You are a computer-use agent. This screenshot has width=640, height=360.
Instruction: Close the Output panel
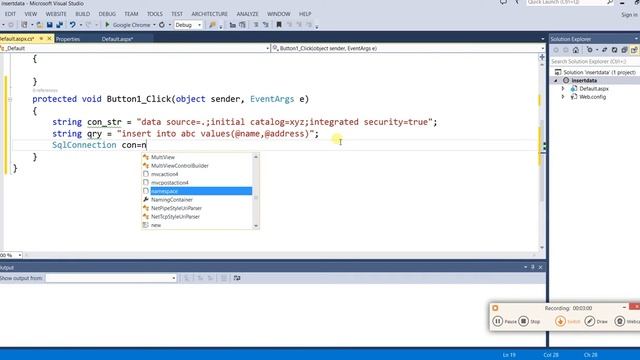540,267
